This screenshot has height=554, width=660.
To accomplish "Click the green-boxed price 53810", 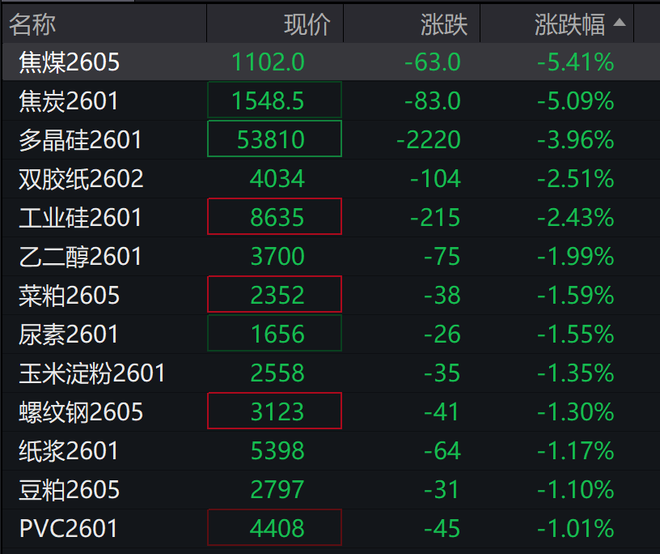I will coord(275,140).
